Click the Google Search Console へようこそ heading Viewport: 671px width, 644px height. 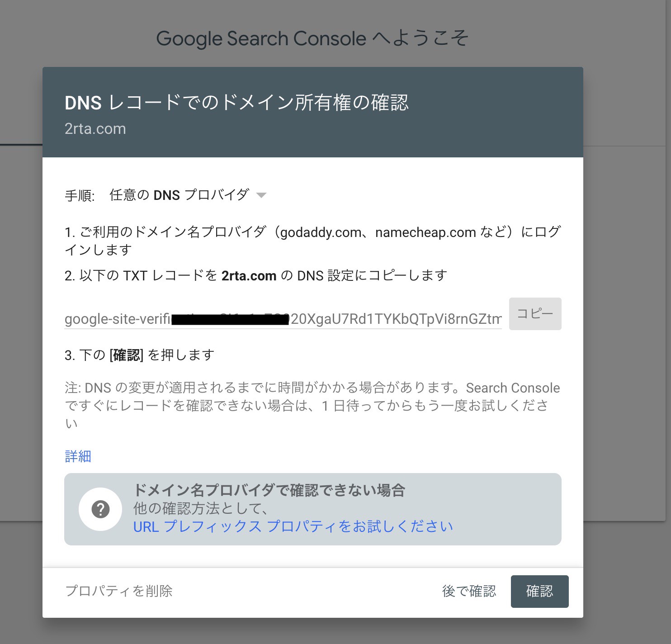pos(312,38)
